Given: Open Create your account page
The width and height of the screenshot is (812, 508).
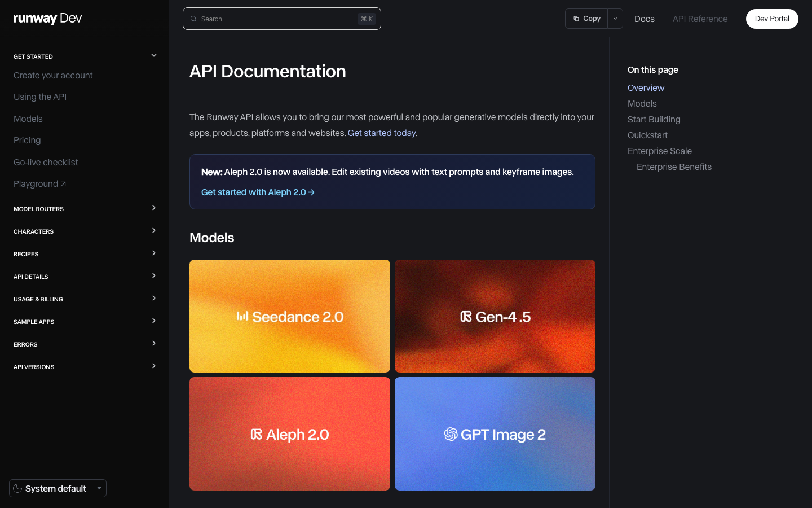Looking at the screenshot, I should [x=53, y=75].
